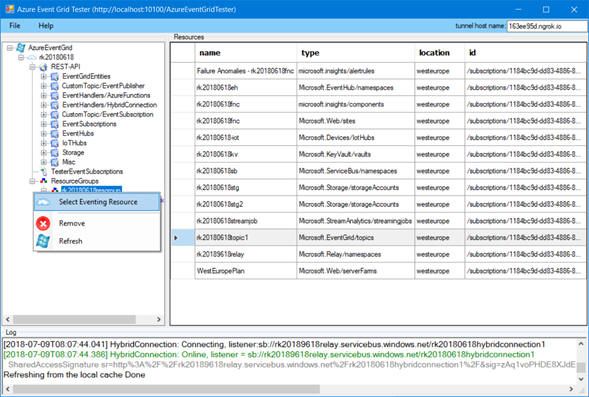Click the IoTHubs tree label
Image resolution: width=589 pixels, height=397 pixels.
point(74,143)
